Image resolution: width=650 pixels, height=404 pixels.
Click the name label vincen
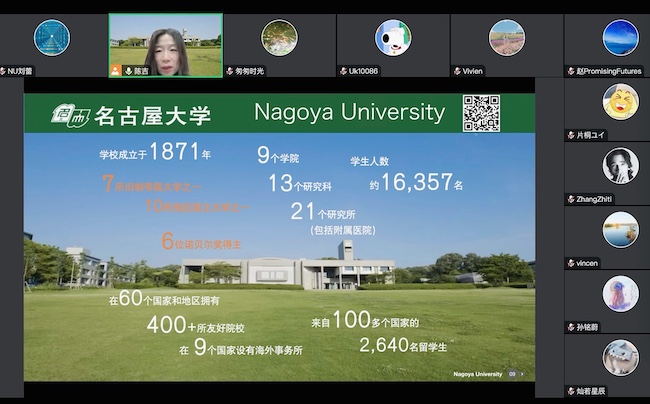click(587, 263)
